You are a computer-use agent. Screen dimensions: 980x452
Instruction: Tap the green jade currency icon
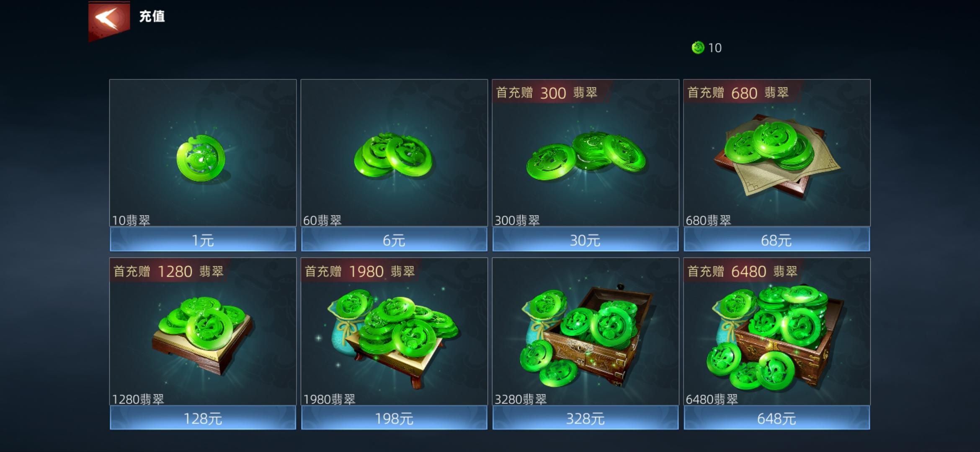tap(698, 48)
